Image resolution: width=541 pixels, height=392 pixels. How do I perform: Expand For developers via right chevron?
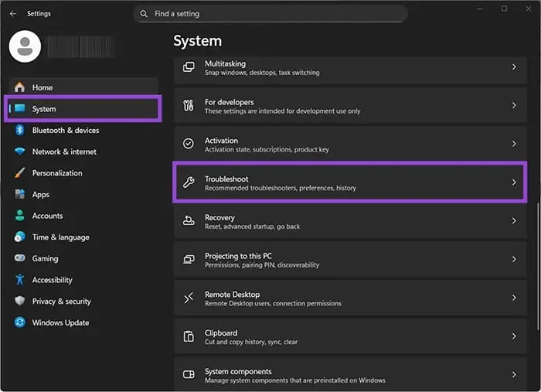pyautogui.click(x=514, y=106)
